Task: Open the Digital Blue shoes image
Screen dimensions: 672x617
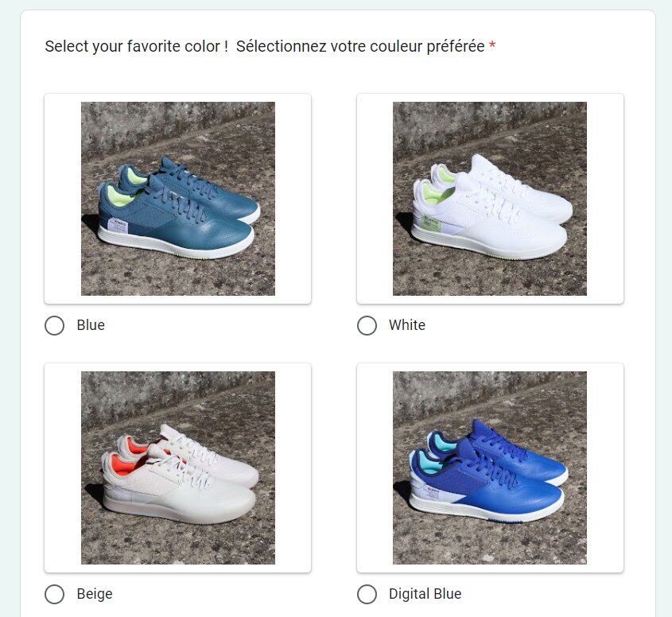Action: [x=490, y=468]
